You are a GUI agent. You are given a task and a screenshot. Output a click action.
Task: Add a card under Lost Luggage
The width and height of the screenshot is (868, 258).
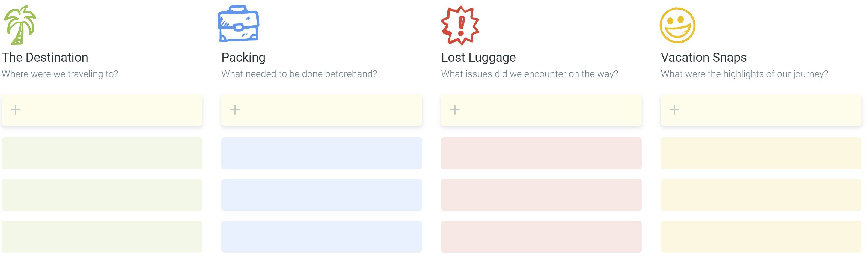[455, 110]
